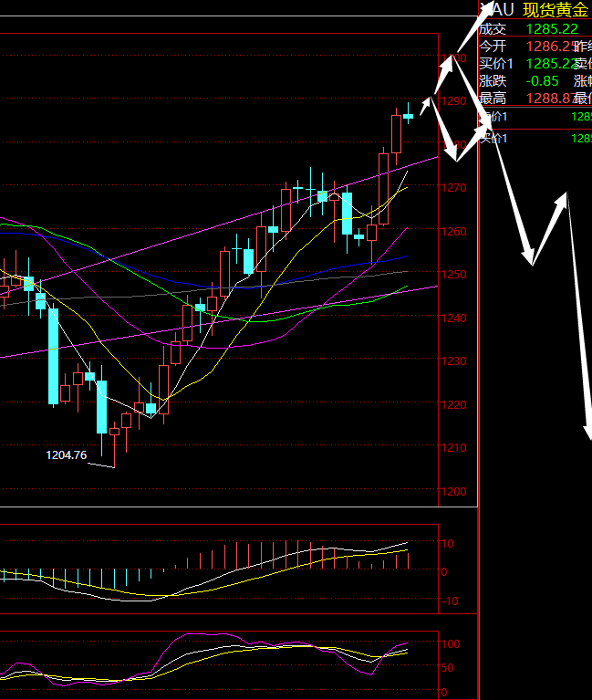Viewport: 592px width, 700px height.
Task: Select the -0.85 change value
Action: tap(542, 81)
